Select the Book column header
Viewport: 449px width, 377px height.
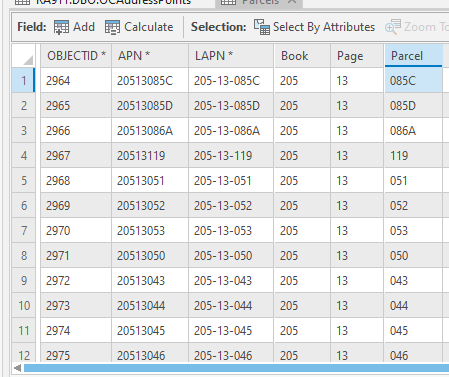click(x=302, y=56)
